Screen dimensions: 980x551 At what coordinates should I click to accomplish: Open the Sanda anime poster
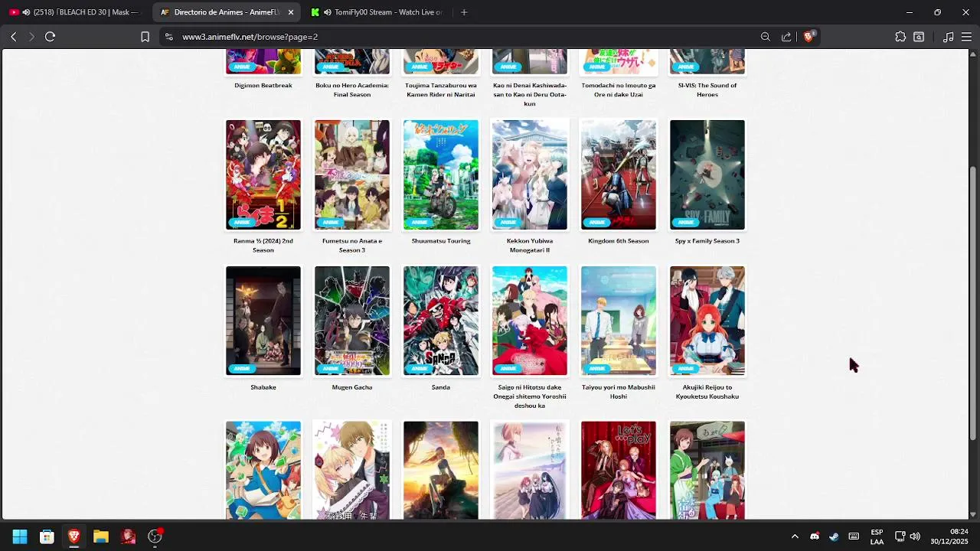click(x=441, y=321)
